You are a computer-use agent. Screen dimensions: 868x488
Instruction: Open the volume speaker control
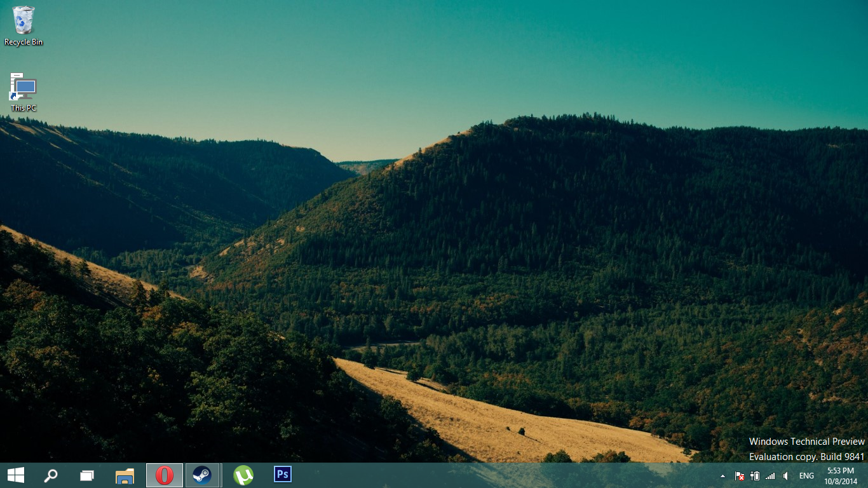coord(786,476)
